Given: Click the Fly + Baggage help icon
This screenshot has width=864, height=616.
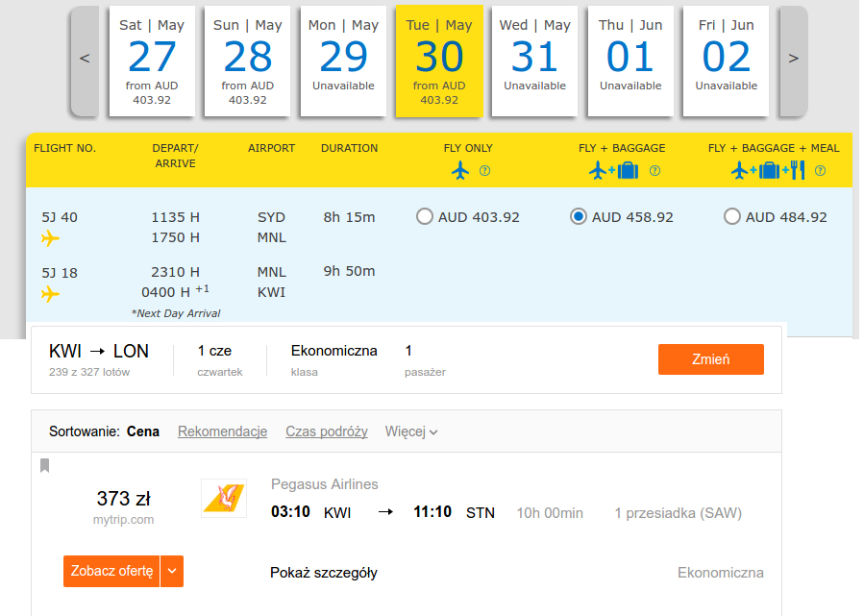Looking at the screenshot, I should 654,171.
